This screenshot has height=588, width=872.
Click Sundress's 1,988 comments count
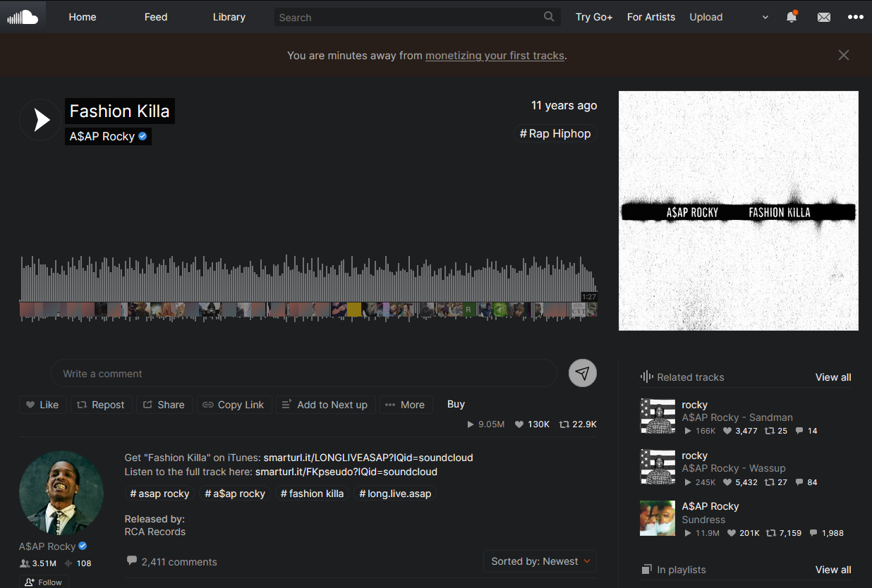tap(828, 533)
